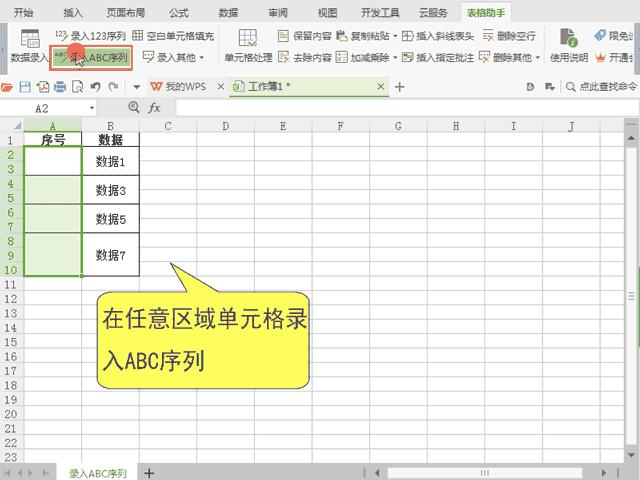Click the fx insert function icon
The image size is (640, 480).
[x=154, y=108]
